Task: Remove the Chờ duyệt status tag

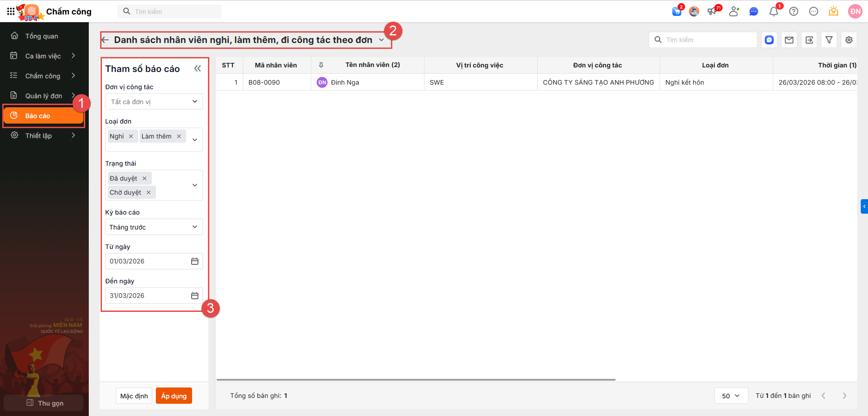Action: [149, 192]
